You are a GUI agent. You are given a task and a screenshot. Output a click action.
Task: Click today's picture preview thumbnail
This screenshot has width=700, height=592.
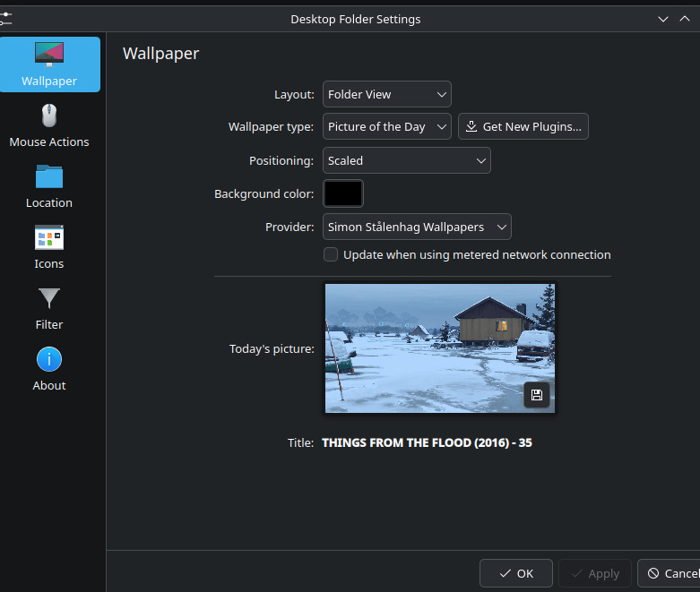(x=440, y=348)
